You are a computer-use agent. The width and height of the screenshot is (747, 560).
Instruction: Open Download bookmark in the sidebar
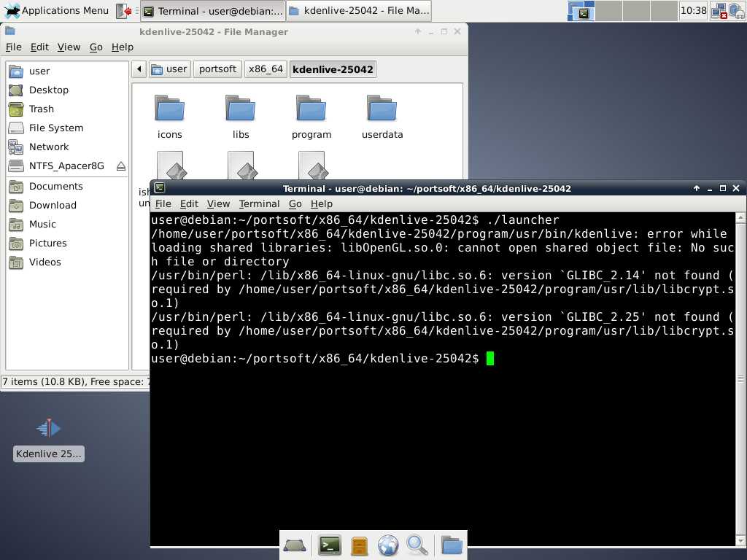[67, 205]
